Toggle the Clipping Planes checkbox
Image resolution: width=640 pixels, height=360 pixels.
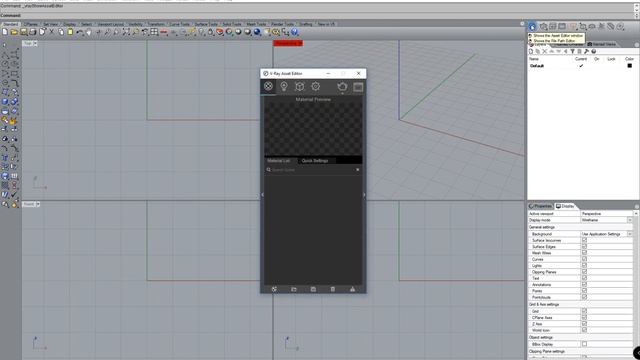pyautogui.click(x=584, y=272)
